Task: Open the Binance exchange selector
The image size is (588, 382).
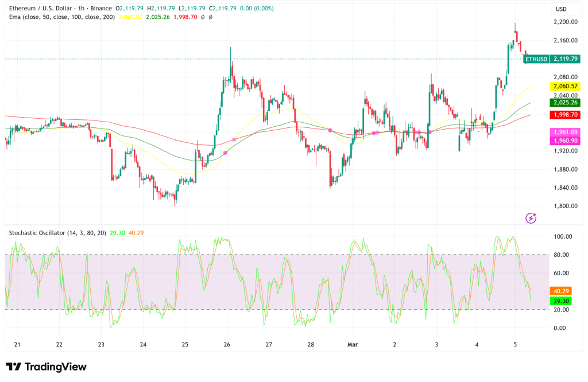Action: coord(102,9)
